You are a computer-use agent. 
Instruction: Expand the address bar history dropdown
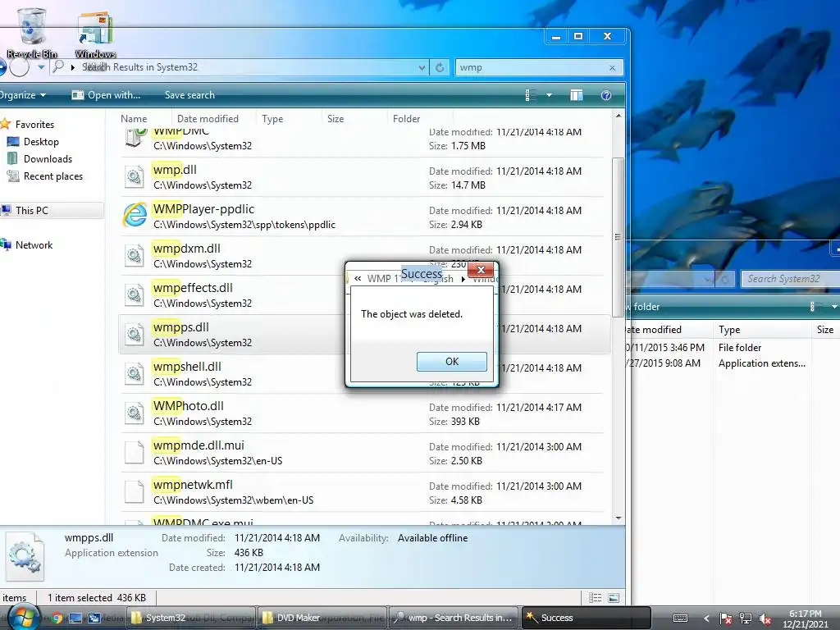[422, 67]
